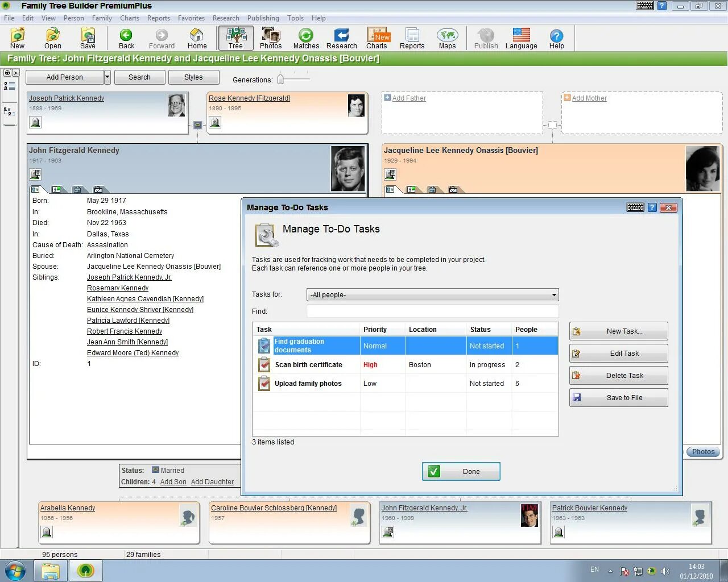Open the Person menu
The height and width of the screenshot is (582, 728).
pos(73,18)
